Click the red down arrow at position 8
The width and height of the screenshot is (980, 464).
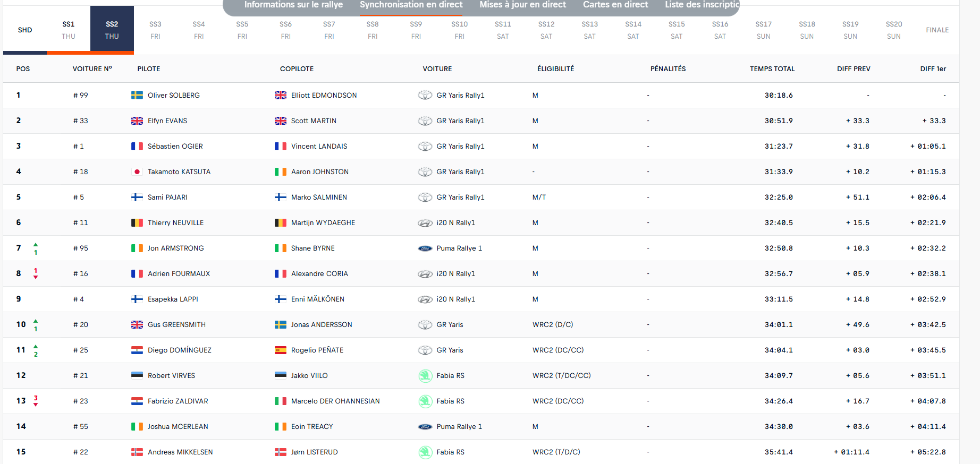tap(36, 277)
